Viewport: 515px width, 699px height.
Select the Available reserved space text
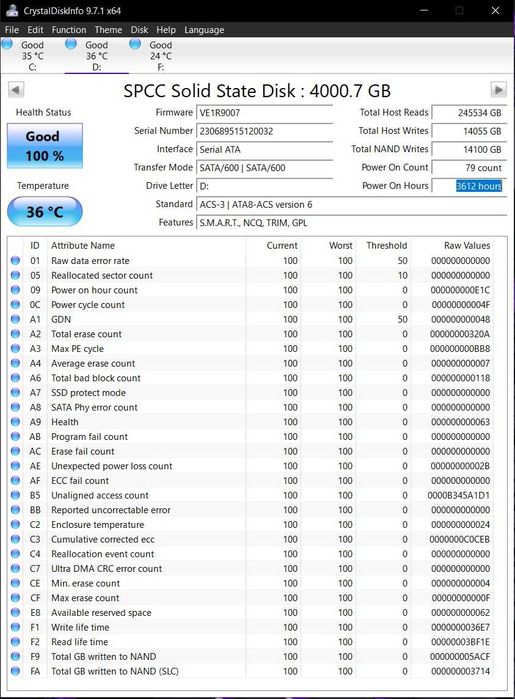click(x=101, y=613)
